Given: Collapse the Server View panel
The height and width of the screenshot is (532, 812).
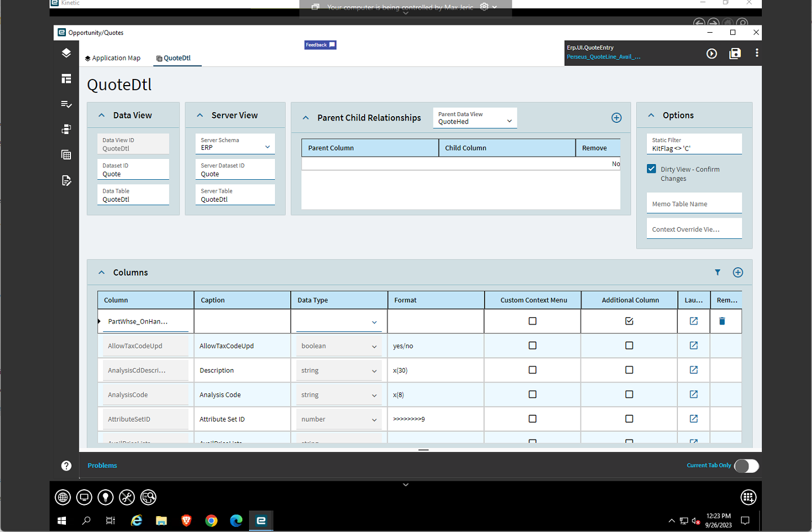Looking at the screenshot, I should tap(199, 115).
